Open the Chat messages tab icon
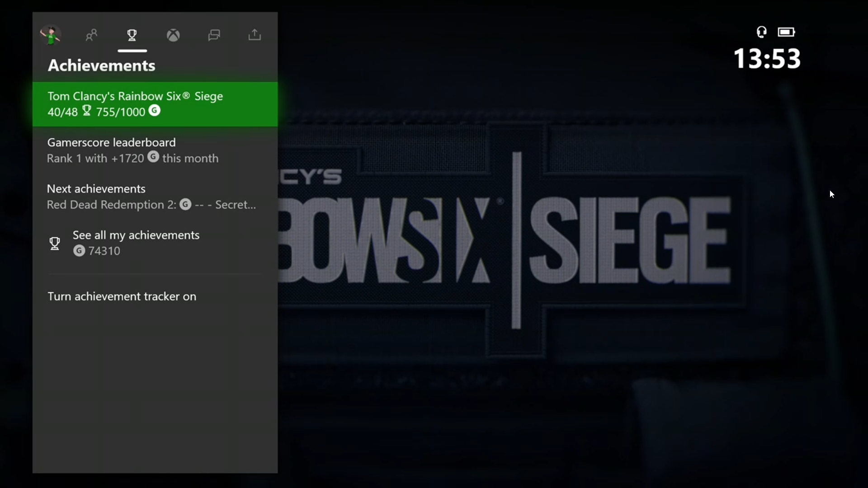This screenshot has width=868, height=488. click(214, 35)
